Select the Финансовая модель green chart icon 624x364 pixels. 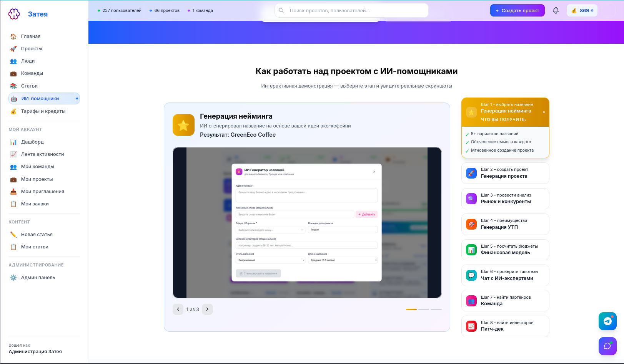point(471,250)
